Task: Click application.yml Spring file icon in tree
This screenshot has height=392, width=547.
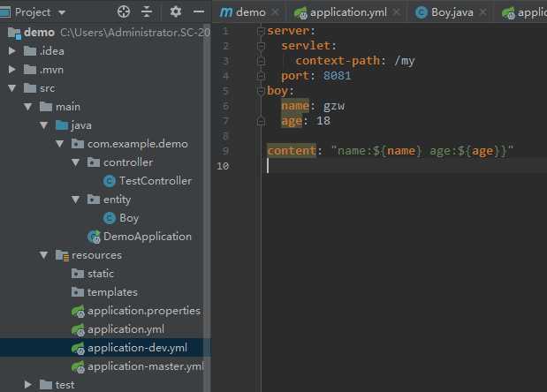Action: click(78, 329)
